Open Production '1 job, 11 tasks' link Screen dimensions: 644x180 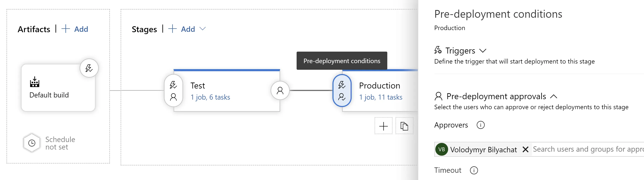pos(380,97)
